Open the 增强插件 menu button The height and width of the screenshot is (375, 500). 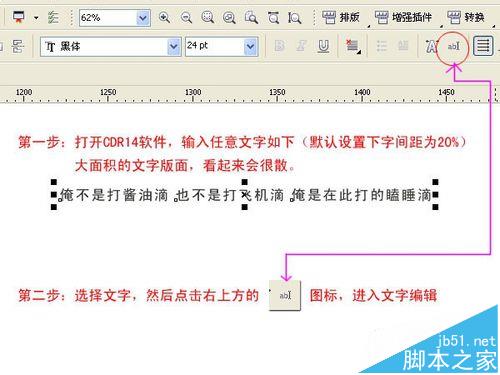click(x=403, y=17)
